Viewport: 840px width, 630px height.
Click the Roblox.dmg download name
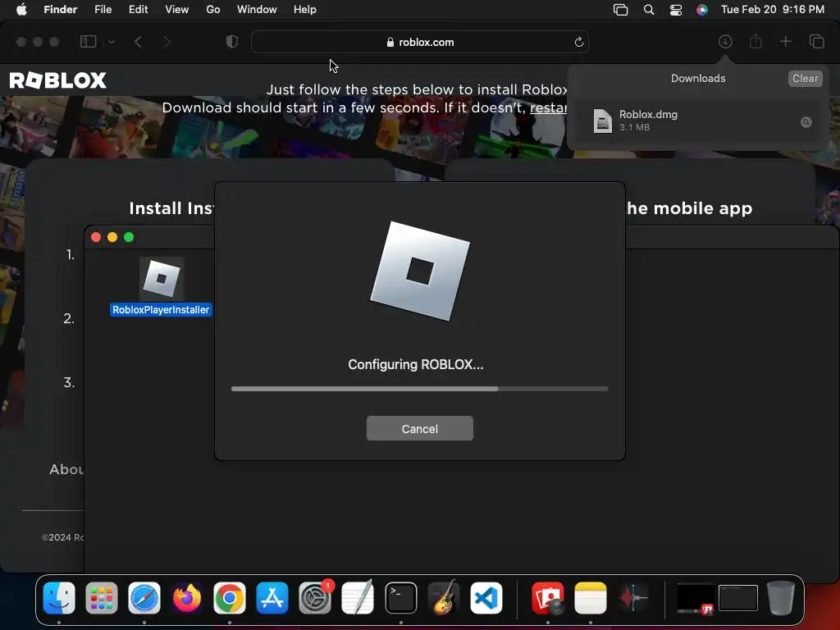(x=648, y=115)
